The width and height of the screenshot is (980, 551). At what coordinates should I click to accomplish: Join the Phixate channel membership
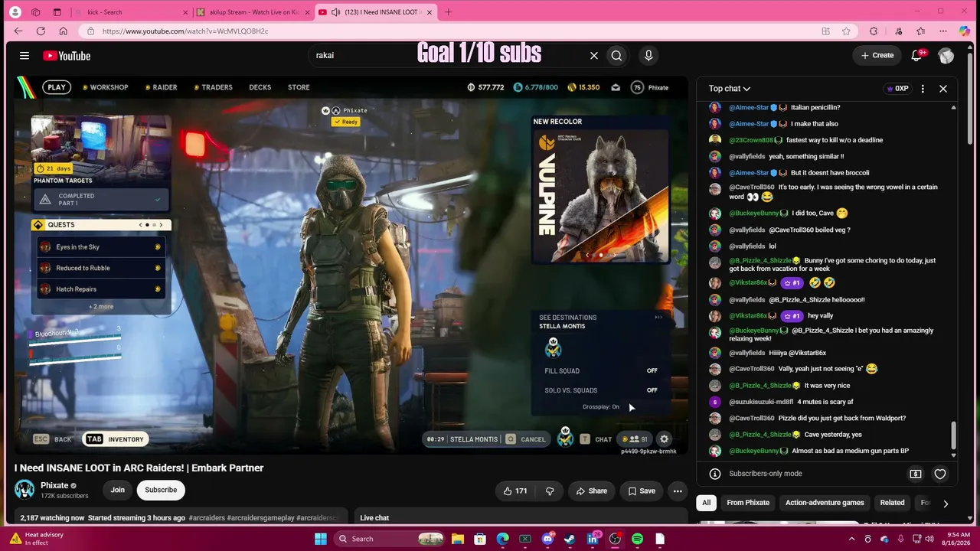(117, 490)
